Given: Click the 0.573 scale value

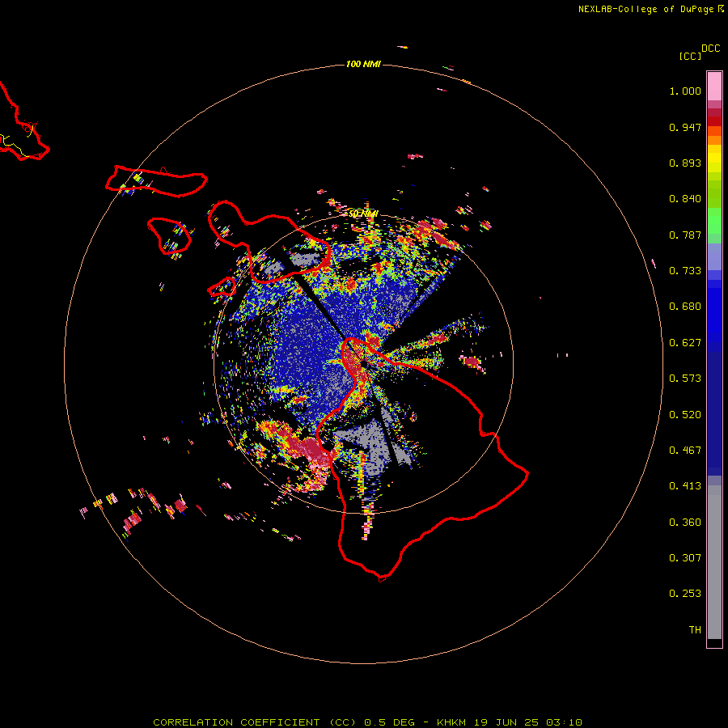Looking at the screenshot, I should 685,379.
